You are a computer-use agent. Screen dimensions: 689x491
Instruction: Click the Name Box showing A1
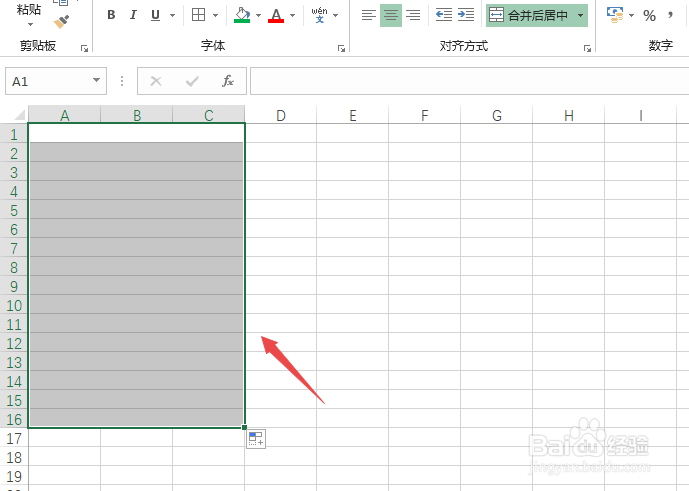coord(56,81)
